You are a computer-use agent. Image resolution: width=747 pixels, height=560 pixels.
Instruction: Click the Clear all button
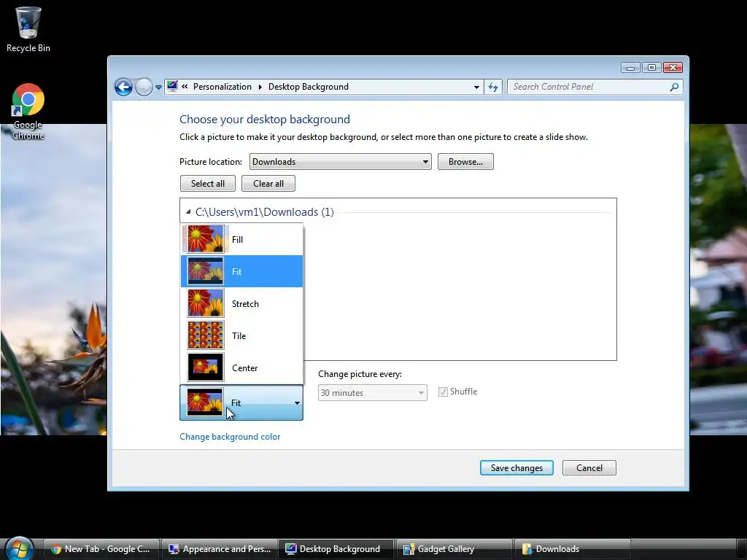(268, 183)
